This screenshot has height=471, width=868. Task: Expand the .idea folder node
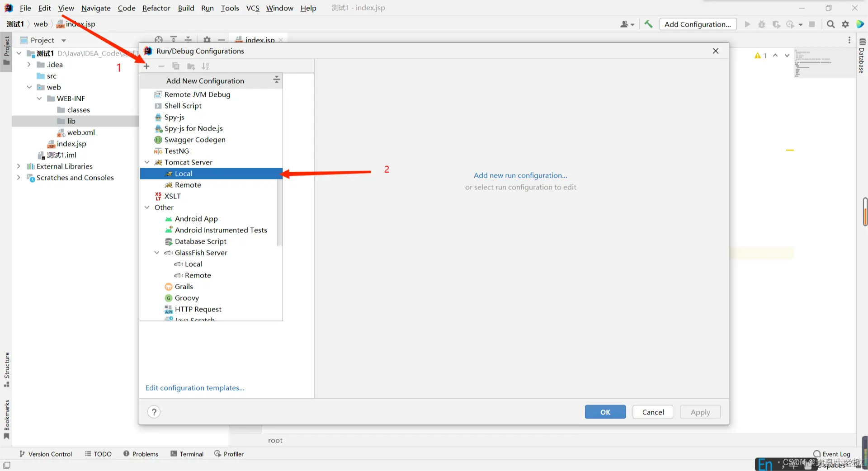29,65
